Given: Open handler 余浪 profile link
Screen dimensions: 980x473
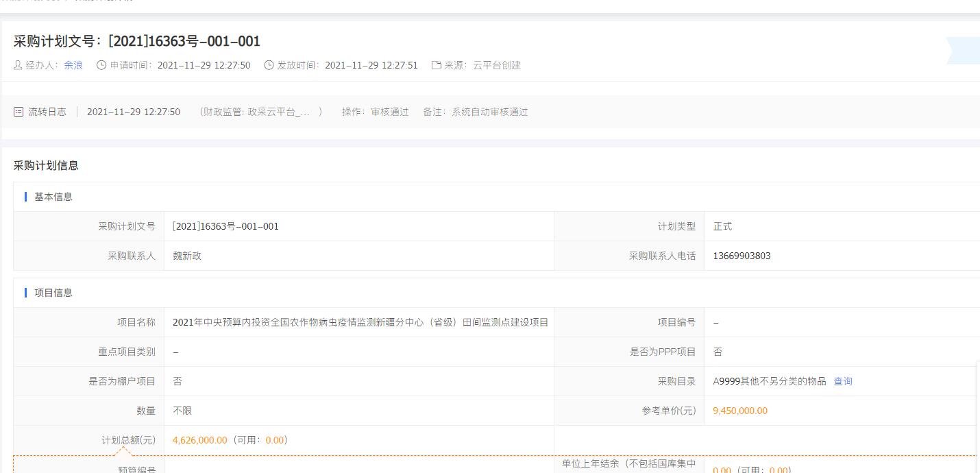Looking at the screenshot, I should (x=73, y=65).
